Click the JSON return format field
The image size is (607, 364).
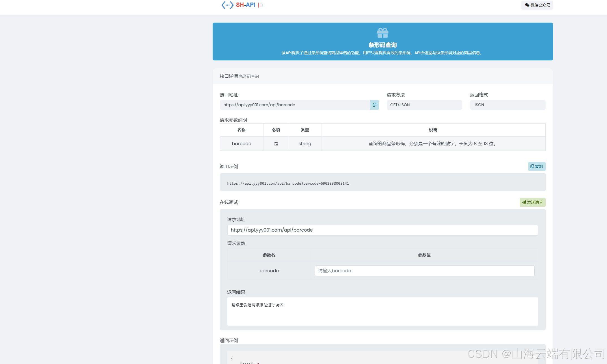click(507, 105)
